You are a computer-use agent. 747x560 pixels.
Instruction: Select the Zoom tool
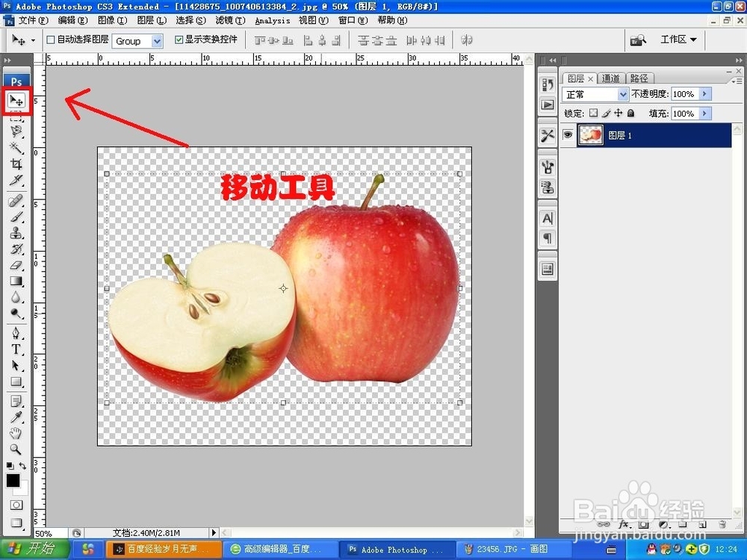[x=16, y=449]
